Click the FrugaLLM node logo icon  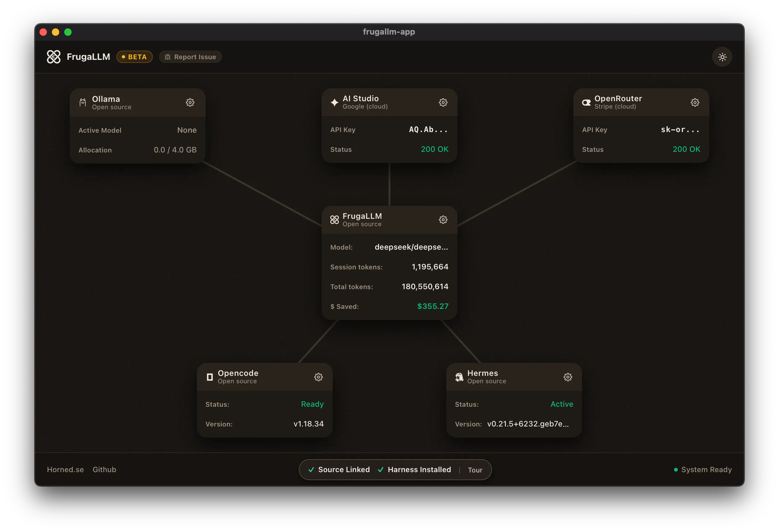pos(335,220)
